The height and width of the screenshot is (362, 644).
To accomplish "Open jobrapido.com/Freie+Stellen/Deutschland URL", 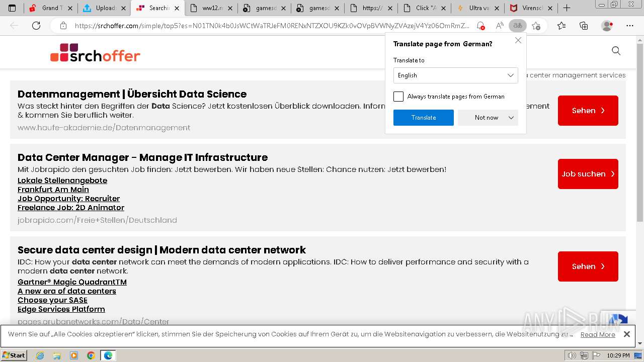I will click(97, 220).
